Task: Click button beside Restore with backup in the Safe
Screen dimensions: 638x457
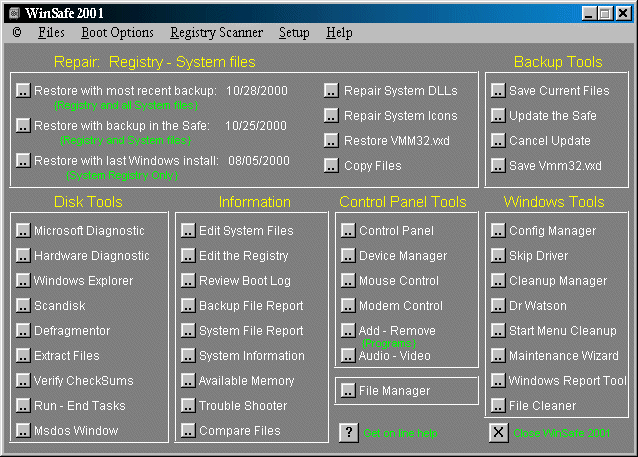Action: 24,125
